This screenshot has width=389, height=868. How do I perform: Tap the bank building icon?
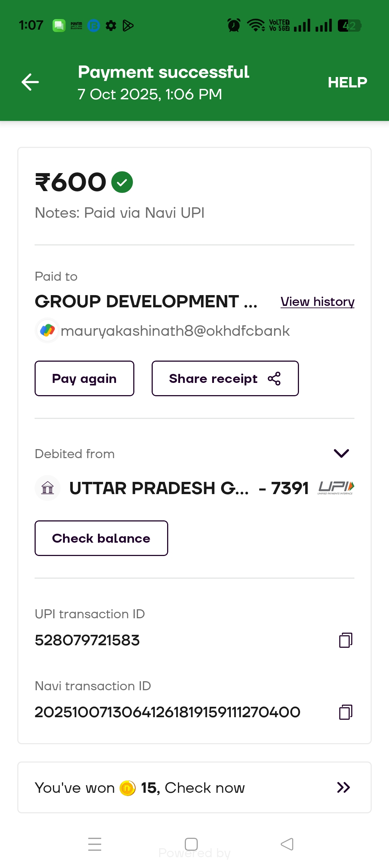pos(48,488)
